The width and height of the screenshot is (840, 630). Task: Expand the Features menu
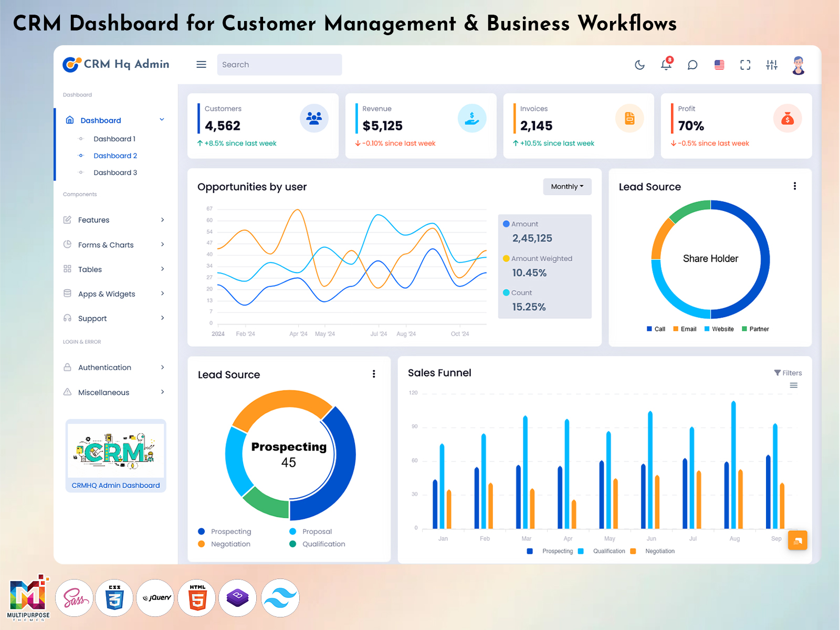[x=114, y=220]
